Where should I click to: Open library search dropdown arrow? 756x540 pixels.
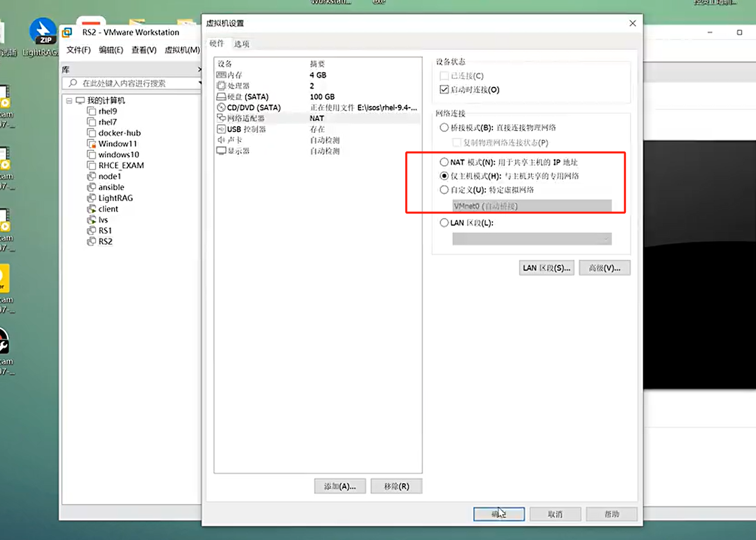click(199, 83)
